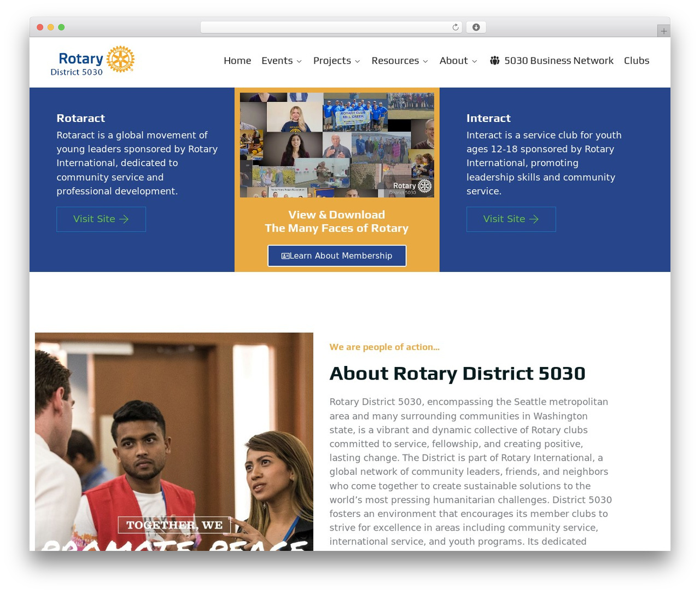
Task: Open the Clubs menu item
Action: 637,61
